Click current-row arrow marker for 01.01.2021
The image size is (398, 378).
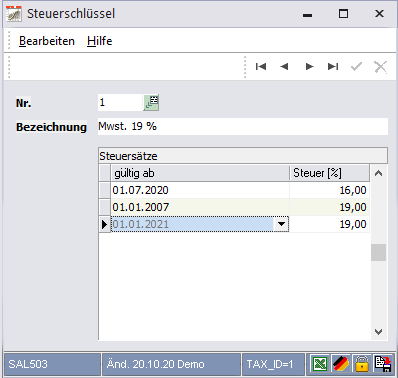[x=105, y=224]
